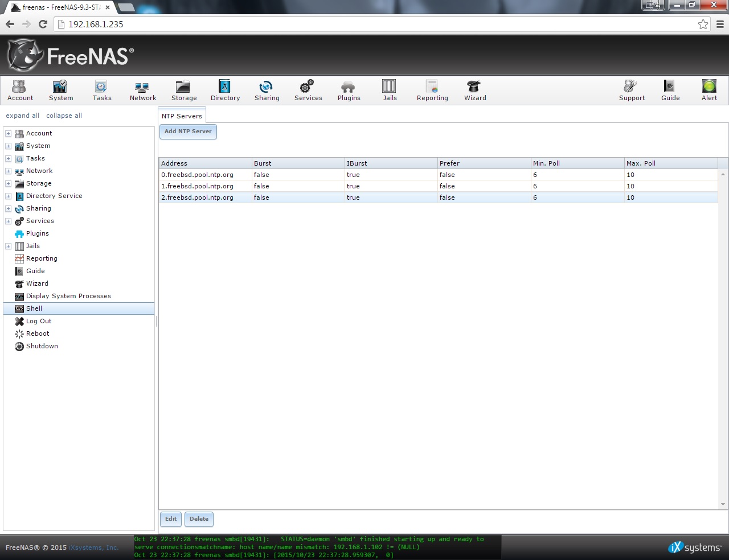Open the Network toolbar icon
The image size is (729, 560).
[x=143, y=90]
